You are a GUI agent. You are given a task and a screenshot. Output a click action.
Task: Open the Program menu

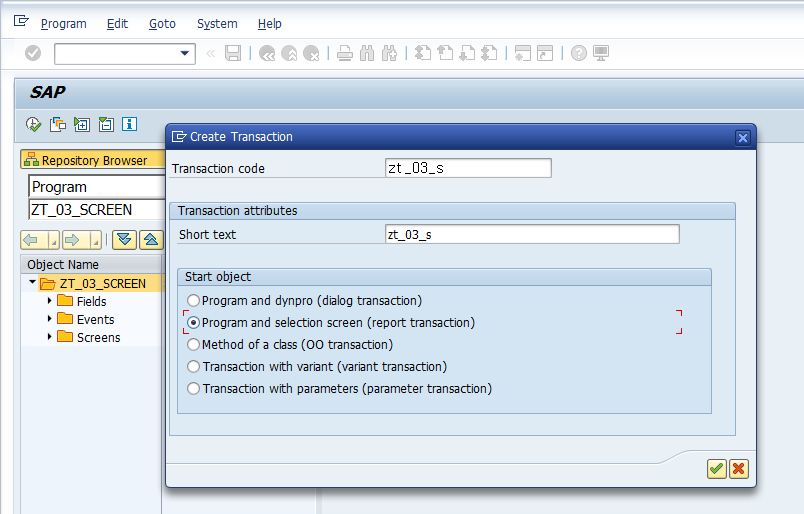pyautogui.click(x=64, y=24)
